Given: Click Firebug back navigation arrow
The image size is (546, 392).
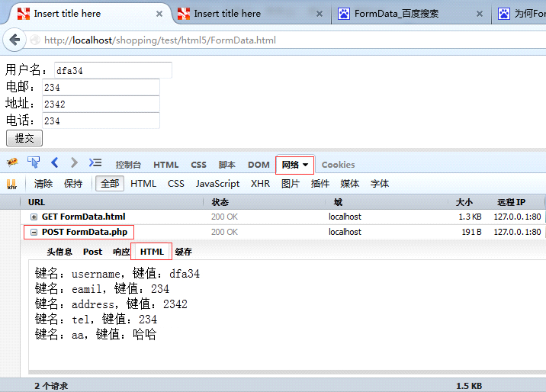Looking at the screenshot, I should coord(55,163).
